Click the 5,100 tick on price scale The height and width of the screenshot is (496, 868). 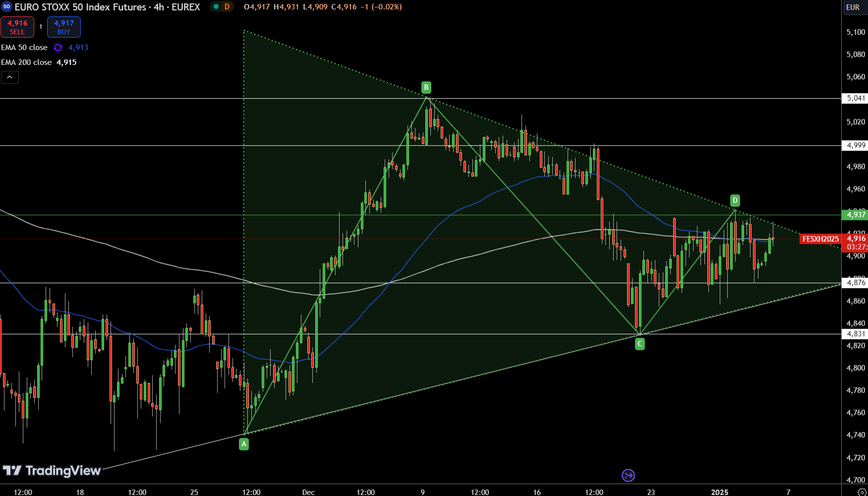point(856,32)
